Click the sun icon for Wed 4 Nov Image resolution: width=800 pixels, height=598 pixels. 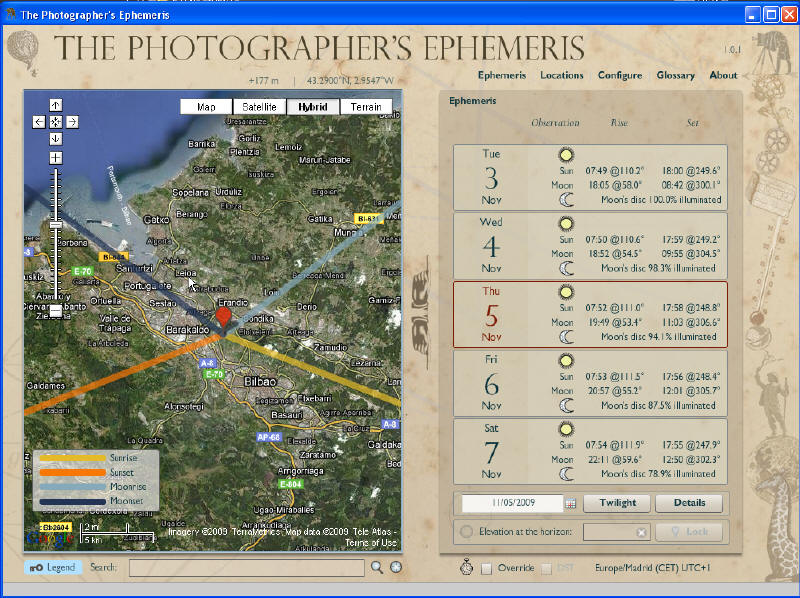tap(566, 223)
